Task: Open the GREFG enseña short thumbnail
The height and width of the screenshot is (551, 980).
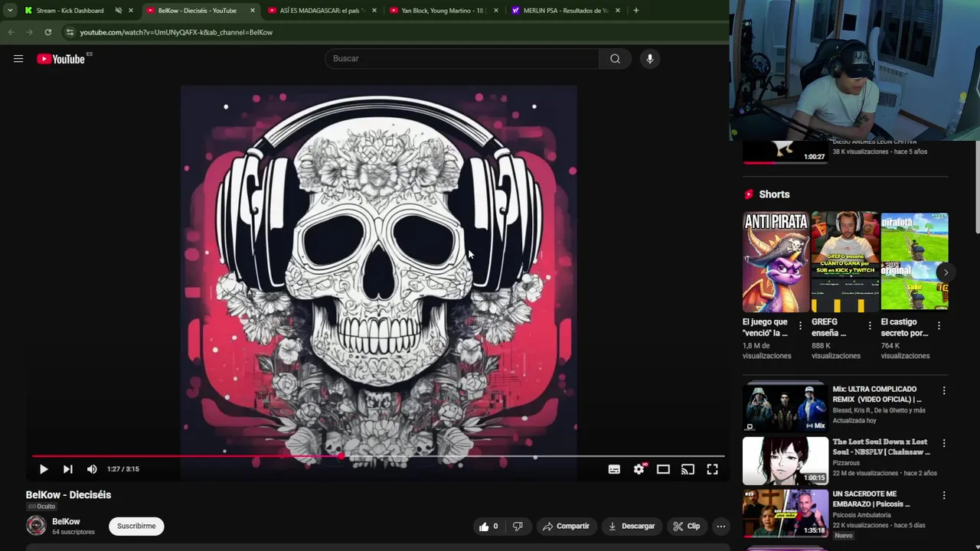Action: coord(845,262)
